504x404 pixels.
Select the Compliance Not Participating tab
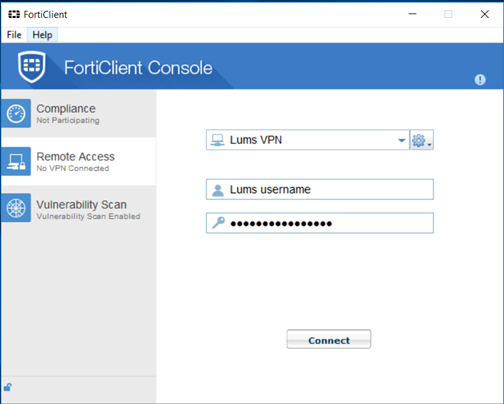point(78,113)
